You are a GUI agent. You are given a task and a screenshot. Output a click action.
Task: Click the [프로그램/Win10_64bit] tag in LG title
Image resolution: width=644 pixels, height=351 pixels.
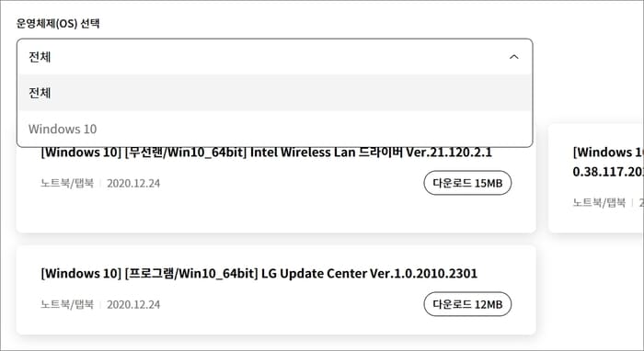tap(191, 274)
